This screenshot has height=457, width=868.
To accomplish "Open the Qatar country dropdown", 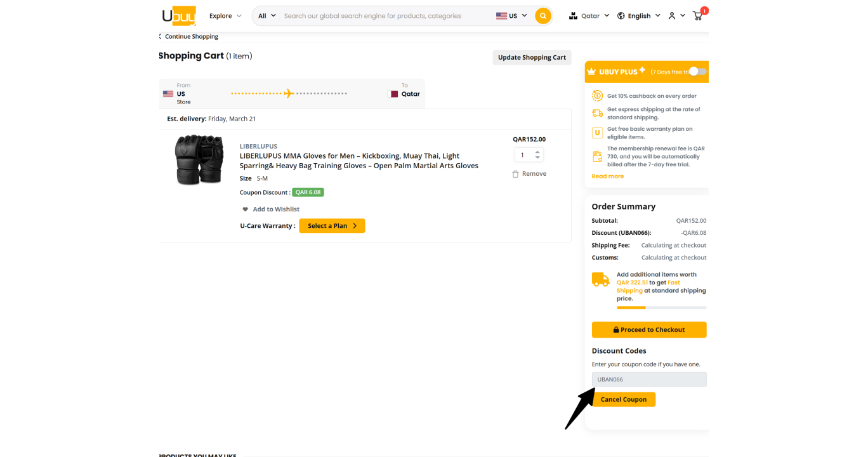I will [x=589, y=16].
